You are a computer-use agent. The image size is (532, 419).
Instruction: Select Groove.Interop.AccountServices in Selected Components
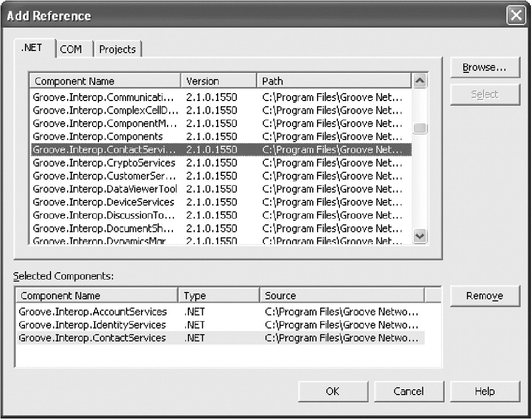click(93, 312)
